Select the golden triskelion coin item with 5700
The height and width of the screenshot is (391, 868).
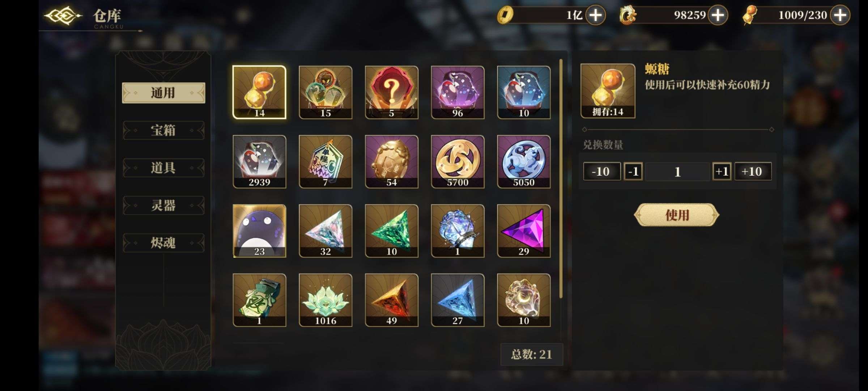coord(458,162)
